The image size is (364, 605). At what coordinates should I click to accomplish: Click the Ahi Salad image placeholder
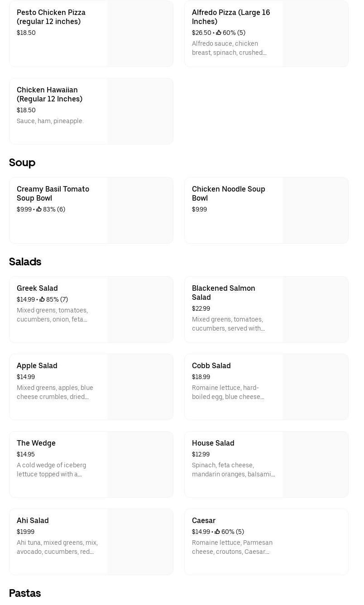pyautogui.click(x=140, y=542)
